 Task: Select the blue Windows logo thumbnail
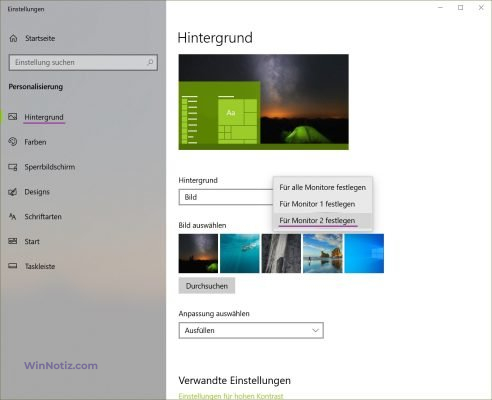coord(364,253)
